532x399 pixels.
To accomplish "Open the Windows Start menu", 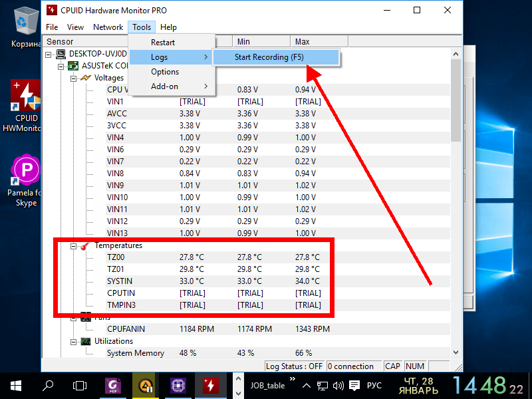I will [x=15, y=386].
